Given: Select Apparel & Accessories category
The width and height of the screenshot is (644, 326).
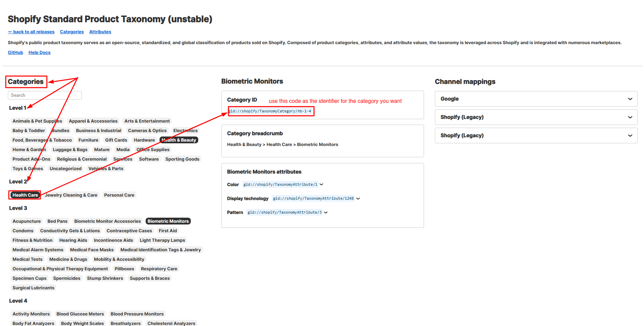Looking at the screenshot, I should (93, 121).
